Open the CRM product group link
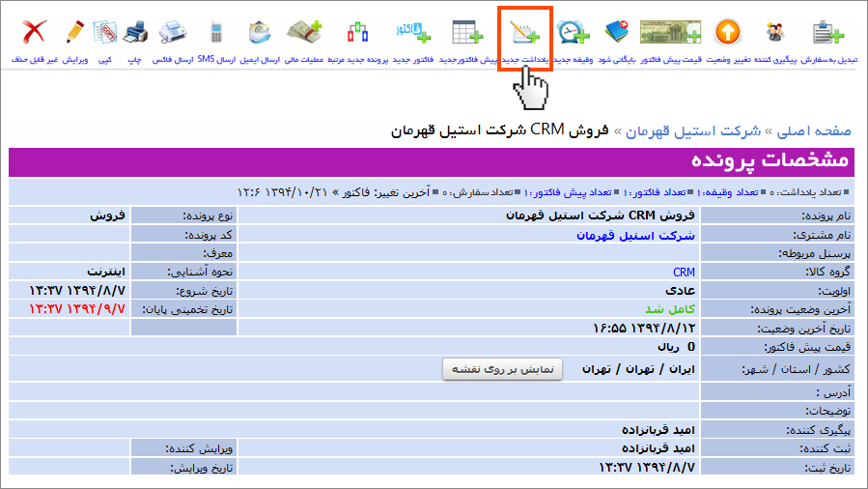 click(x=684, y=272)
